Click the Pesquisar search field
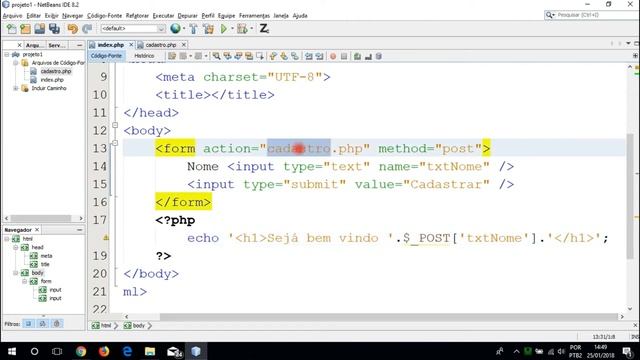Screen dimensions: 640x360 click(591, 15)
